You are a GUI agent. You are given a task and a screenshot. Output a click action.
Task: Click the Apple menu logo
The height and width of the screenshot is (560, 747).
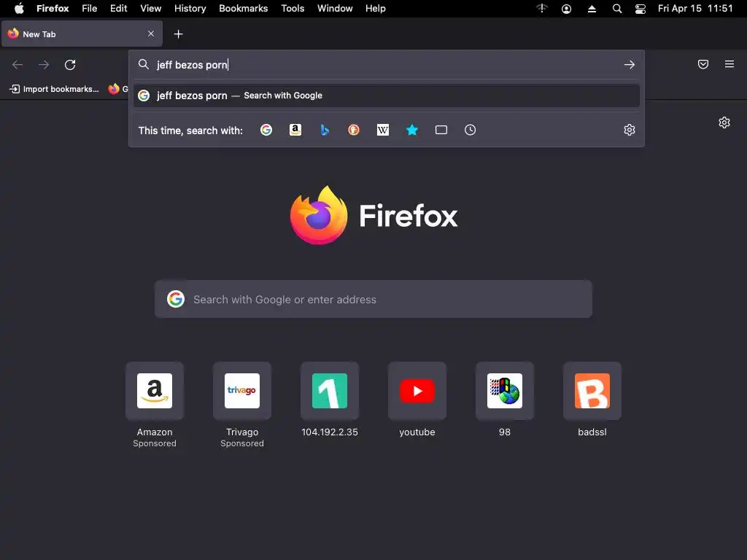[19, 9]
